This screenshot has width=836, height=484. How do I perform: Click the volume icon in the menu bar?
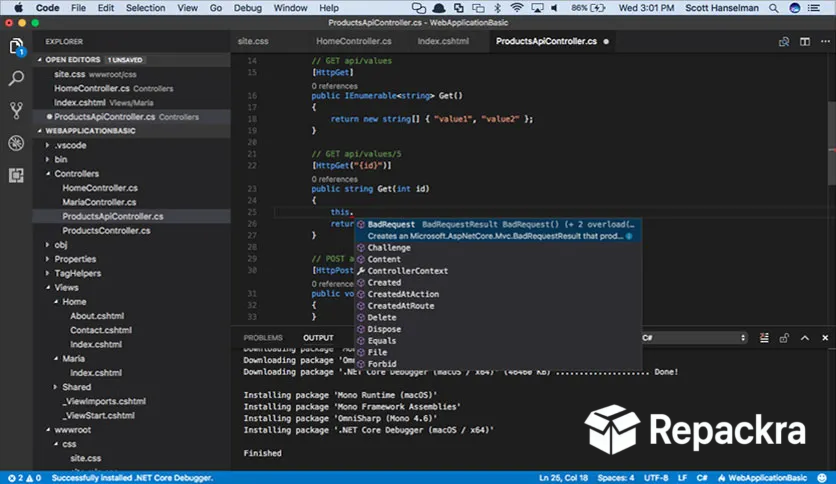tap(554, 8)
